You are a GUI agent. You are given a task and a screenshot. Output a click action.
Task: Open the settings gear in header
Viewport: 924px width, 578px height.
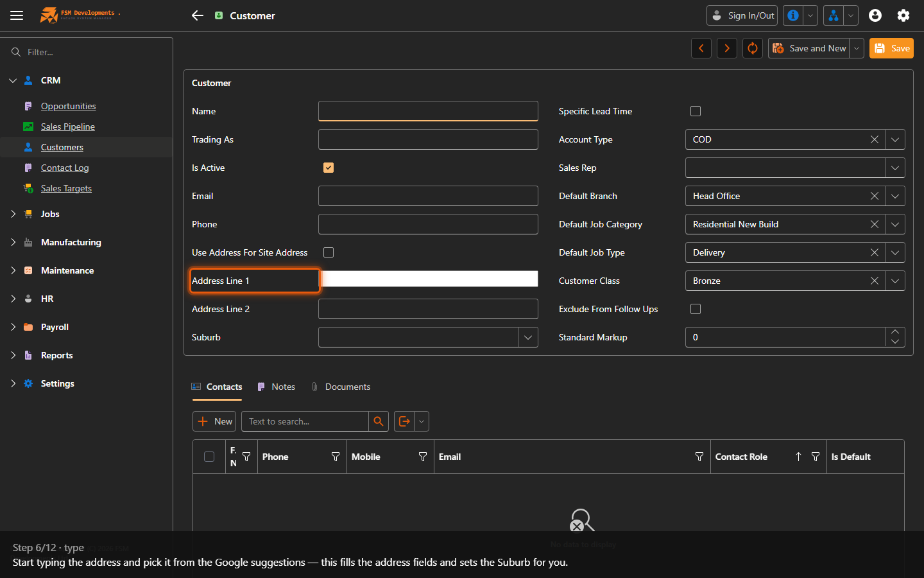pyautogui.click(x=903, y=15)
